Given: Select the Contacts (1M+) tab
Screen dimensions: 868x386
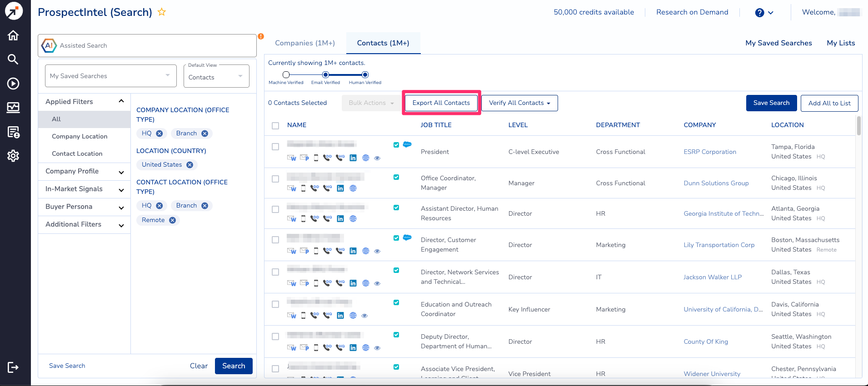Looking at the screenshot, I should point(383,43).
